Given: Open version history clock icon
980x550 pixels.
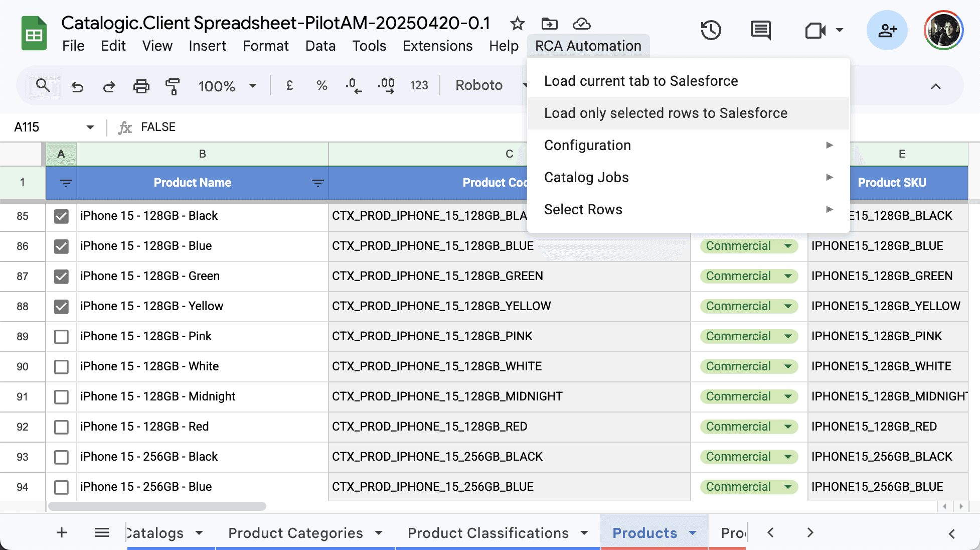Looking at the screenshot, I should click(x=711, y=31).
